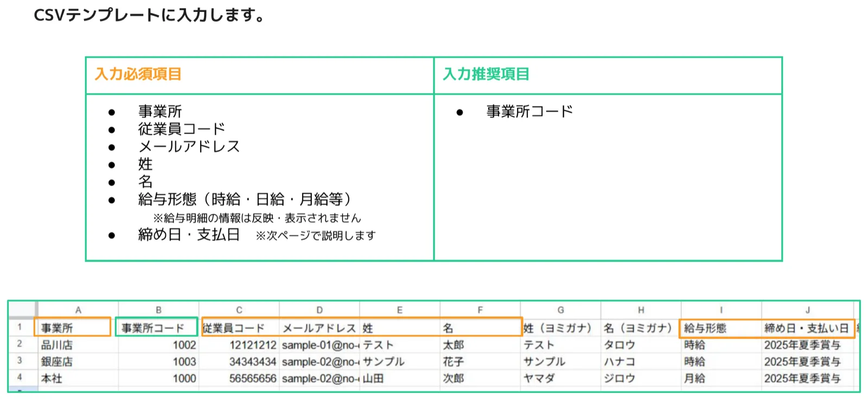Select the cell with code 1002
The image size is (868, 400).
pyautogui.click(x=158, y=345)
